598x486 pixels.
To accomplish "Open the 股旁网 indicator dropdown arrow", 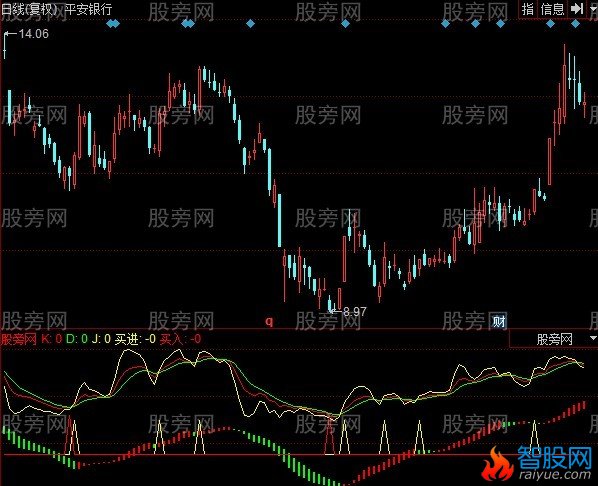I will click(x=593, y=338).
